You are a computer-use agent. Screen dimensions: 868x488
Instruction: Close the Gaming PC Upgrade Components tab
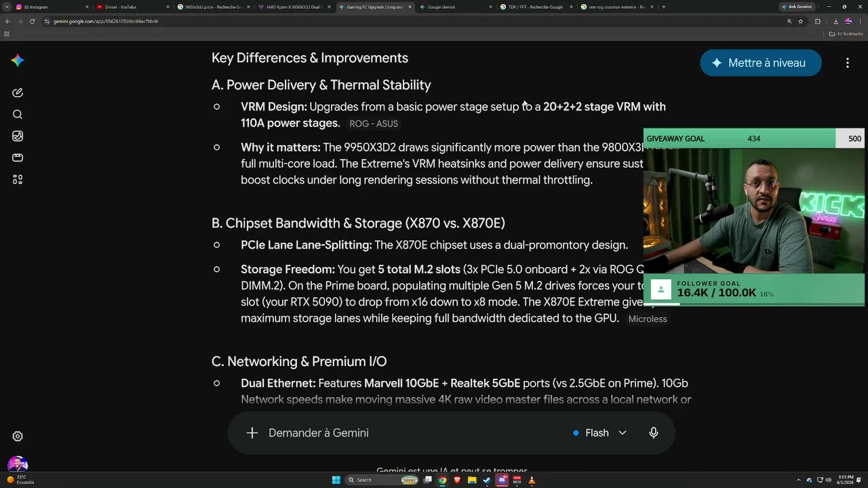pyautogui.click(x=410, y=7)
